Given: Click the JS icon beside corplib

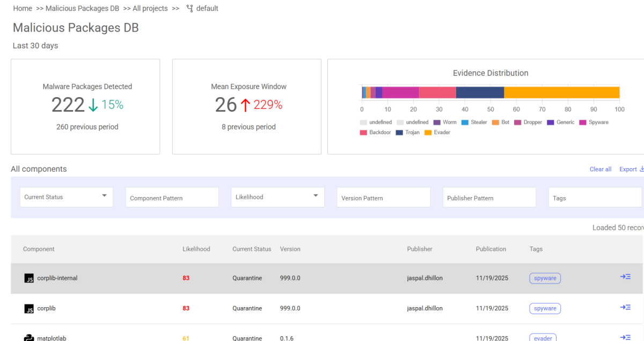Looking at the screenshot, I should click(x=29, y=309).
